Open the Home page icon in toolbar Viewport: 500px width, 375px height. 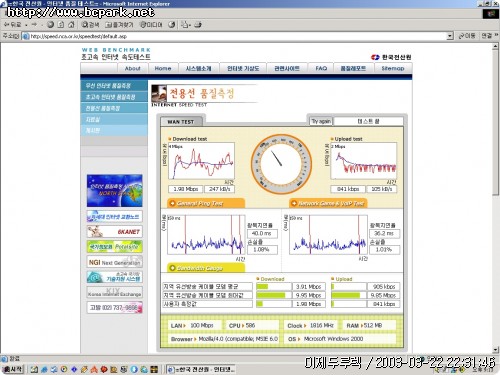click(71, 25)
